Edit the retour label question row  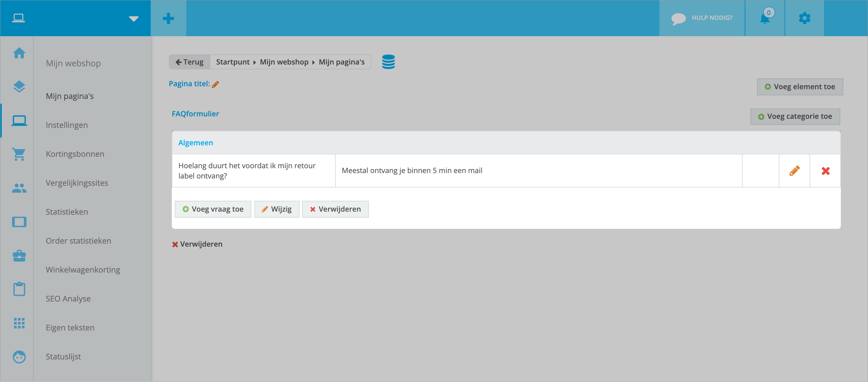[794, 171]
